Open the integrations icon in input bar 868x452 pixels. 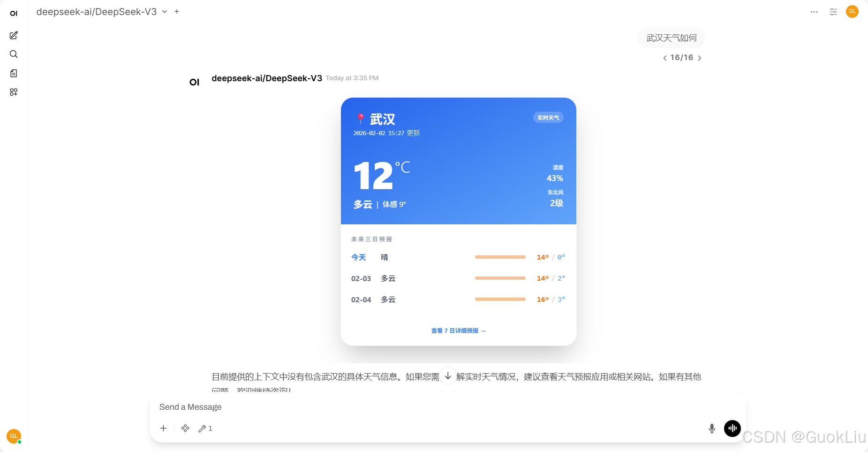click(x=185, y=428)
